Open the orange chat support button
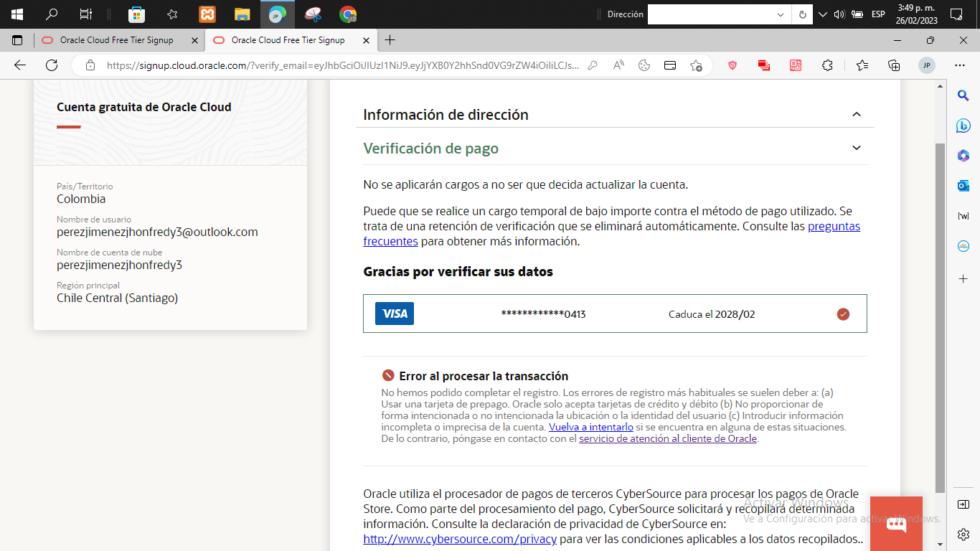Image resolution: width=980 pixels, height=551 pixels. click(896, 524)
